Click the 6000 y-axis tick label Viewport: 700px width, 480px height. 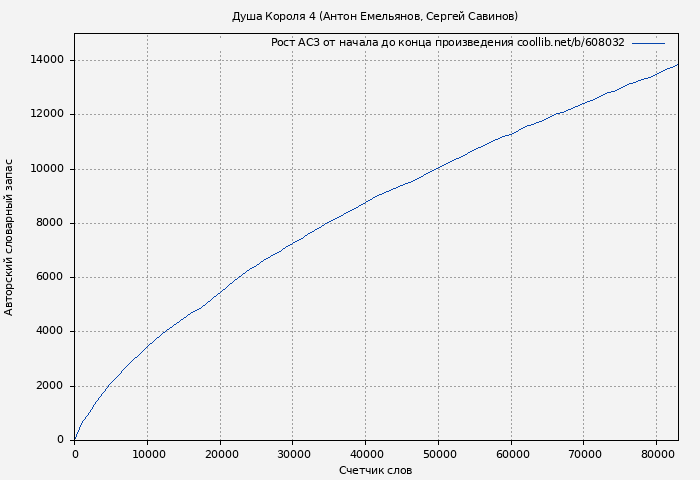pyautogui.click(x=50, y=277)
